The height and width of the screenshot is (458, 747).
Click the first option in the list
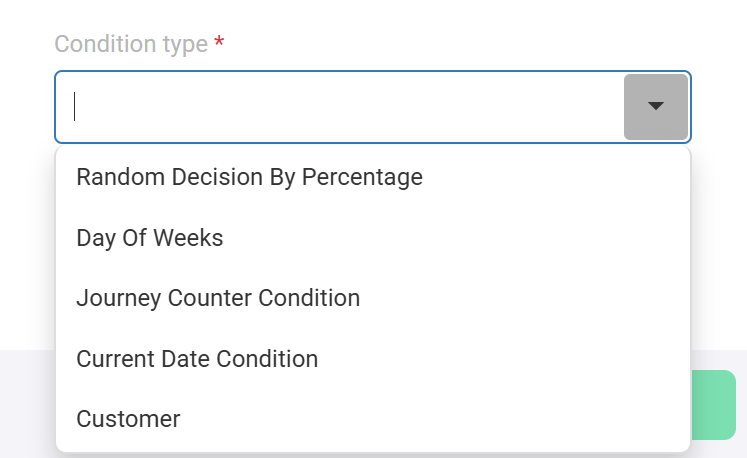[249, 177]
